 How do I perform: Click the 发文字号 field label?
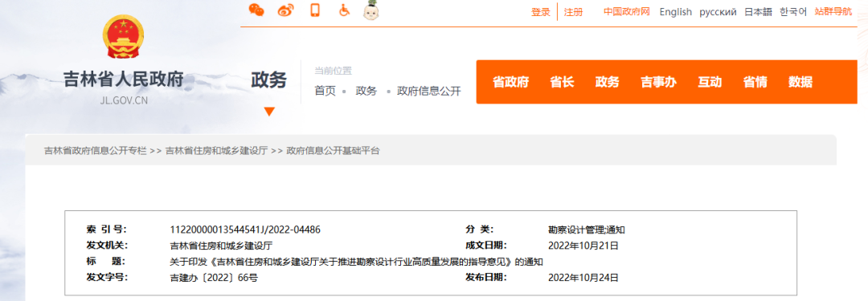pyautogui.click(x=106, y=278)
